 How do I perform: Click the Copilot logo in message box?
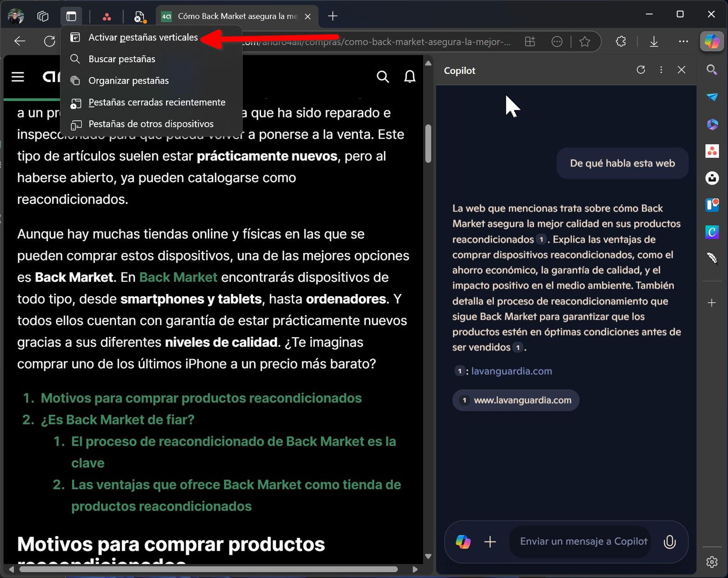click(463, 542)
